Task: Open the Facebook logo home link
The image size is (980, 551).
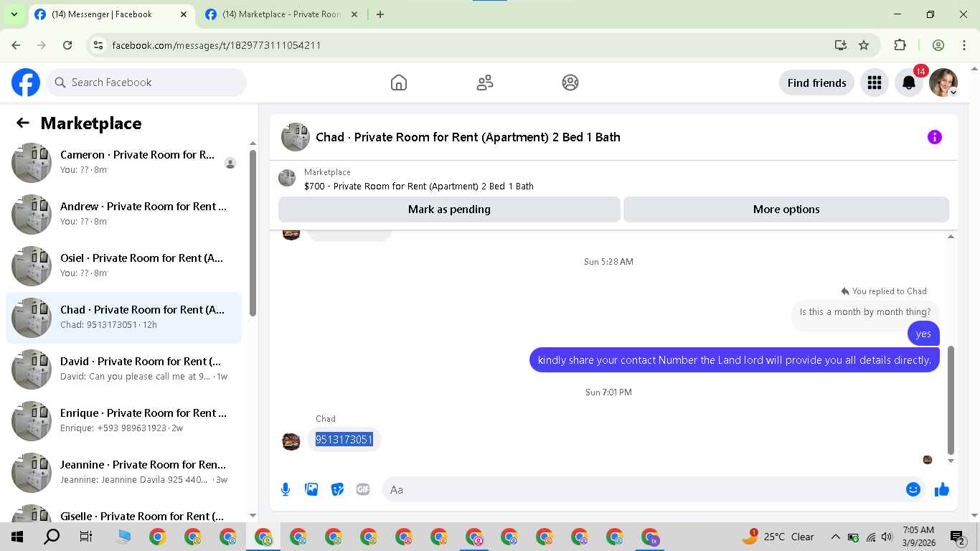Action: [26, 83]
